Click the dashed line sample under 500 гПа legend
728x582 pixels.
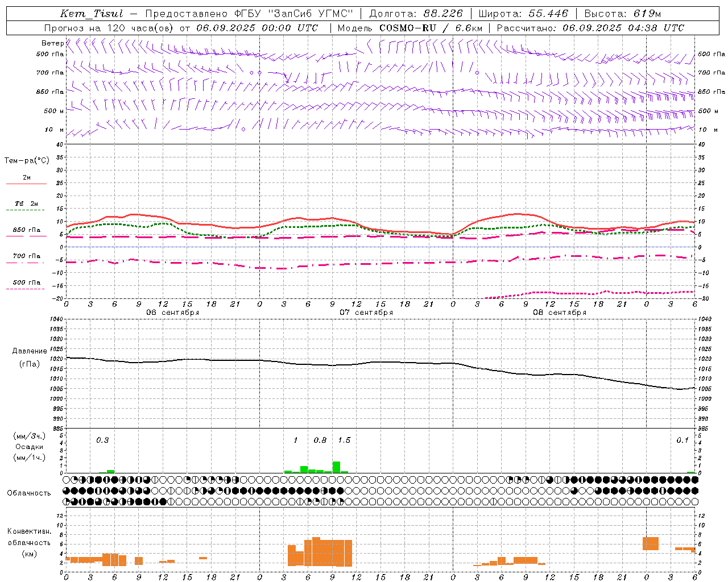tap(26, 289)
